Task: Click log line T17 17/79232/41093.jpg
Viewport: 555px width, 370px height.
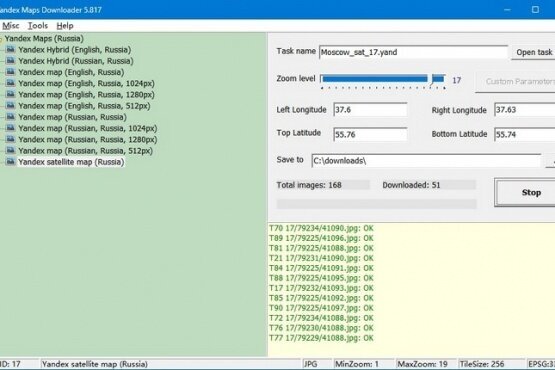Action: click(x=321, y=288)
